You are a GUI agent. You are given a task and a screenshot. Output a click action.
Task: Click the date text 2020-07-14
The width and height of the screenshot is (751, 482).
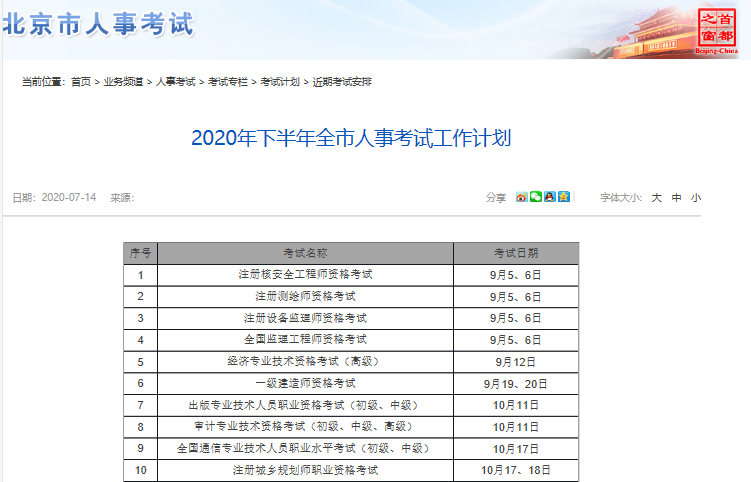[x=69, y=197]
